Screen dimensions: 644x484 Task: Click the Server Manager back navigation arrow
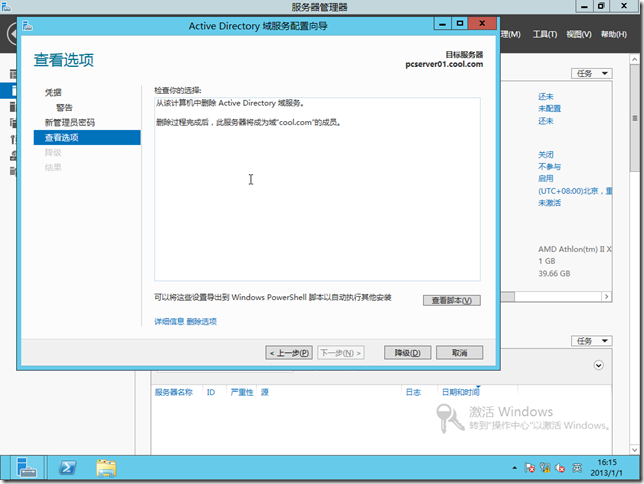12,34
